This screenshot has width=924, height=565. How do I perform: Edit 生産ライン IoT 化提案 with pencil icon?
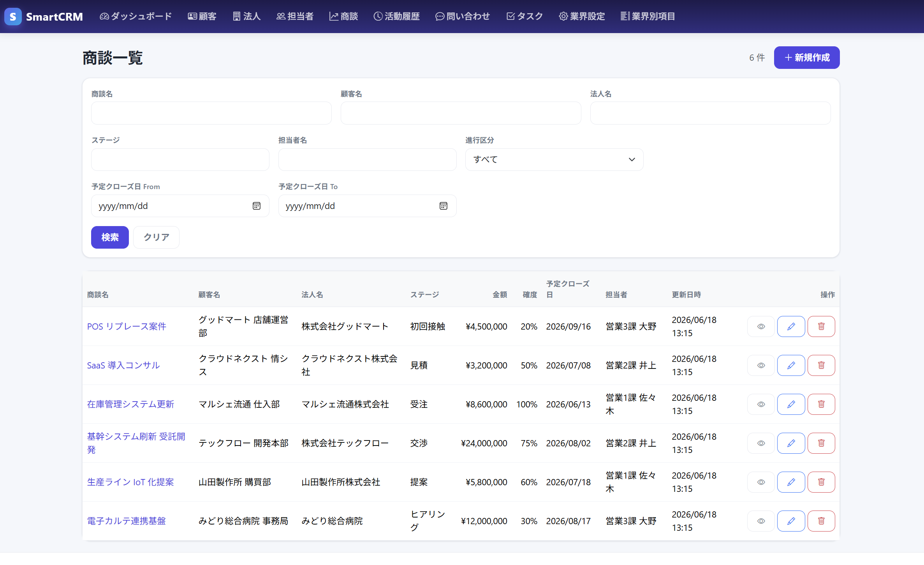791,482
